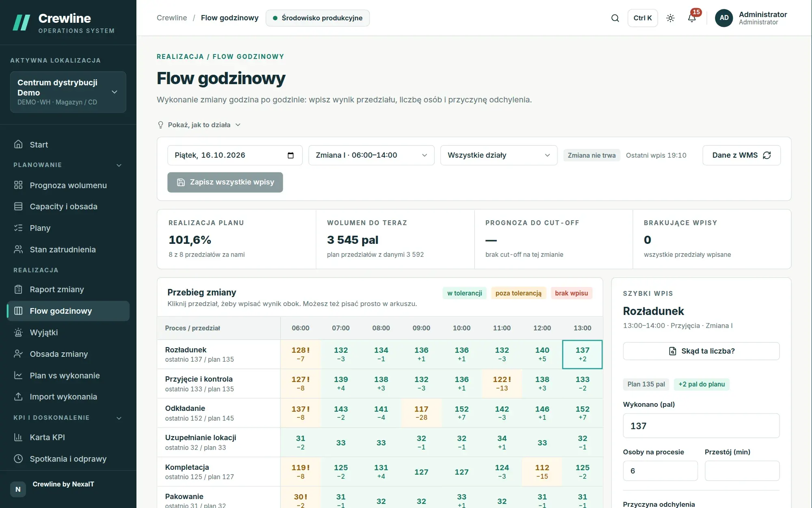This screenshot has width=812, height=508.
Task: Open Spotkania i odprawy page
Action: (x=68, y=459)
